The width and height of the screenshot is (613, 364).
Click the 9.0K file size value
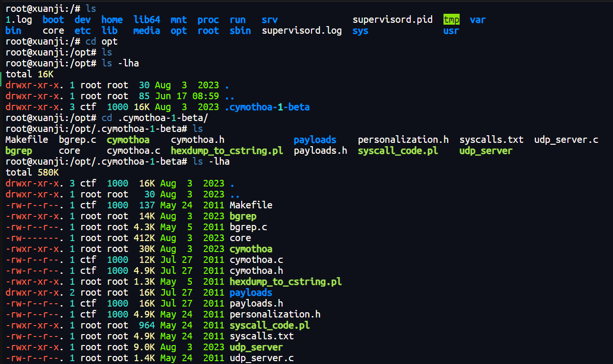tap(144, 347)
